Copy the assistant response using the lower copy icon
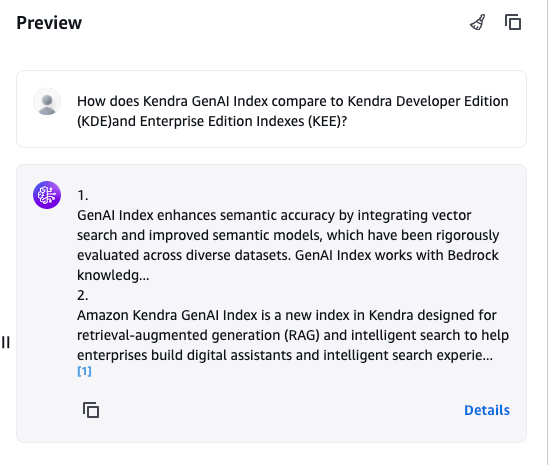The image size is (548, 465). (91, 410)
